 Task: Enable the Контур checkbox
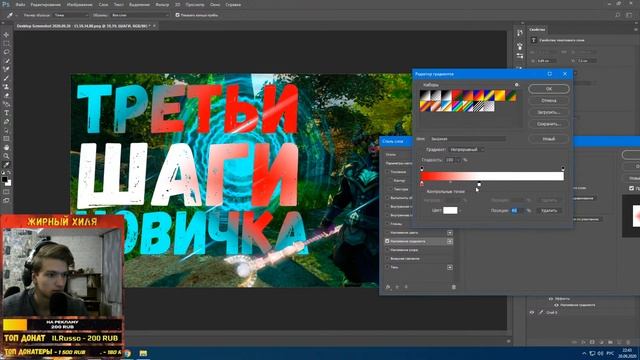click(x=390, y=180)
